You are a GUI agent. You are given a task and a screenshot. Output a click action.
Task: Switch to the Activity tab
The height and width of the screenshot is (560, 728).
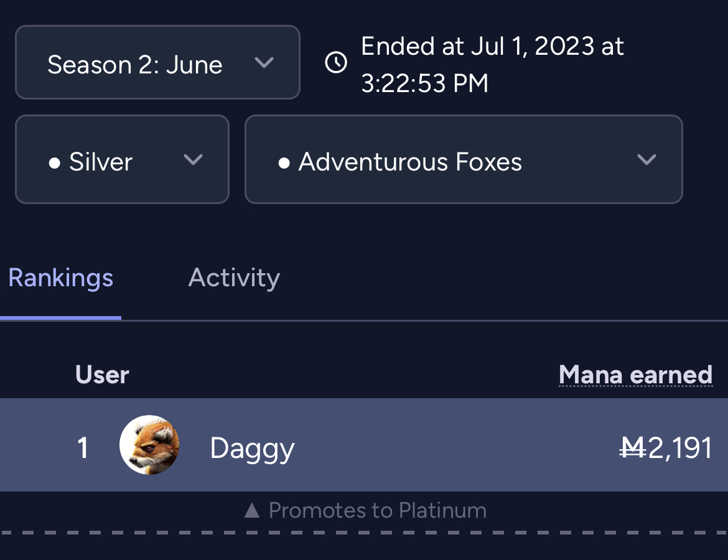coord(234,278)
